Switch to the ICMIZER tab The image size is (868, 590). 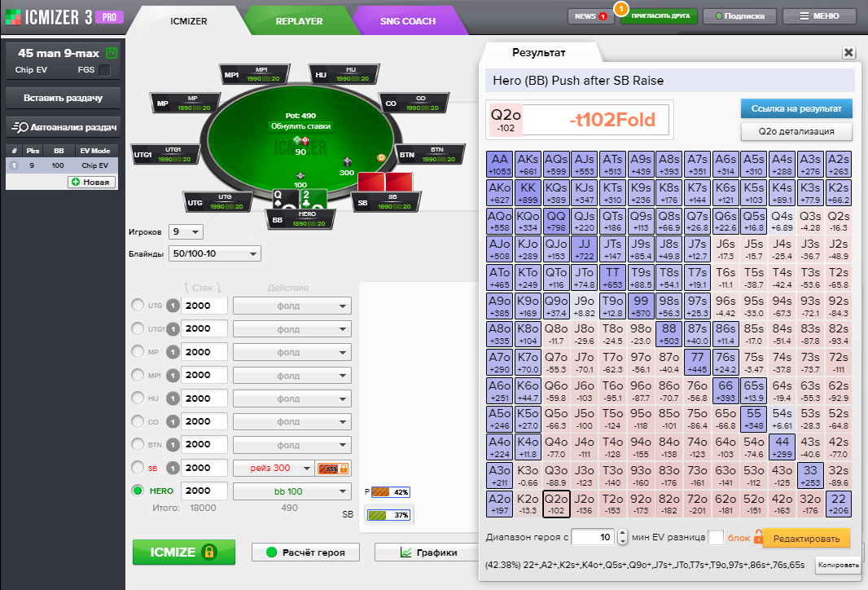point(189,21)
